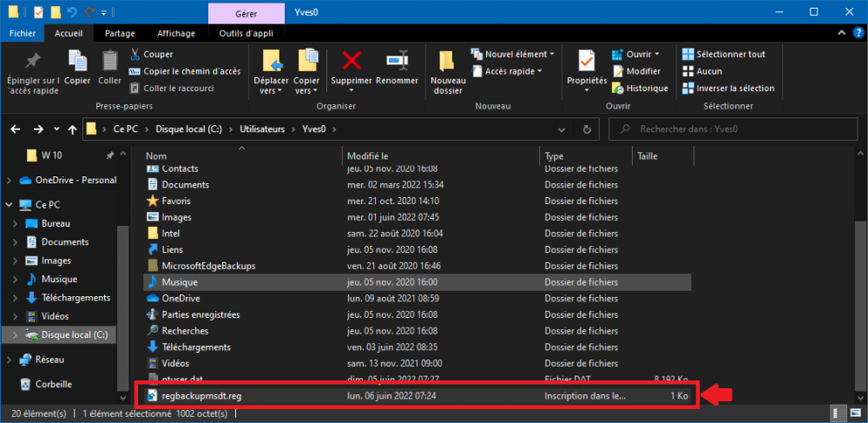Click the refresh icon beside address bar
Screen dimensions: 868x423
[x=587, y=129]
